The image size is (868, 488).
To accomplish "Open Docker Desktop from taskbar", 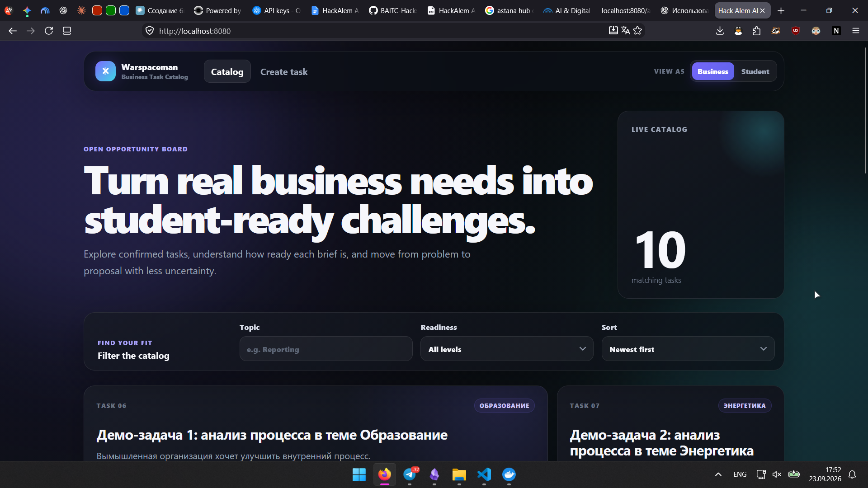I will pyautogui.click(x=509, y=474).
